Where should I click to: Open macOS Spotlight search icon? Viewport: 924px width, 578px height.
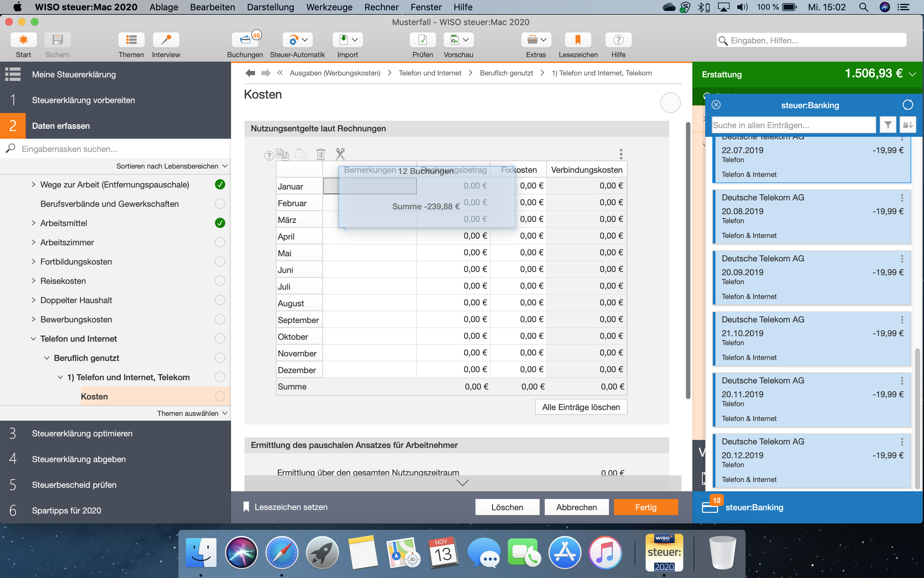point(863,7)
